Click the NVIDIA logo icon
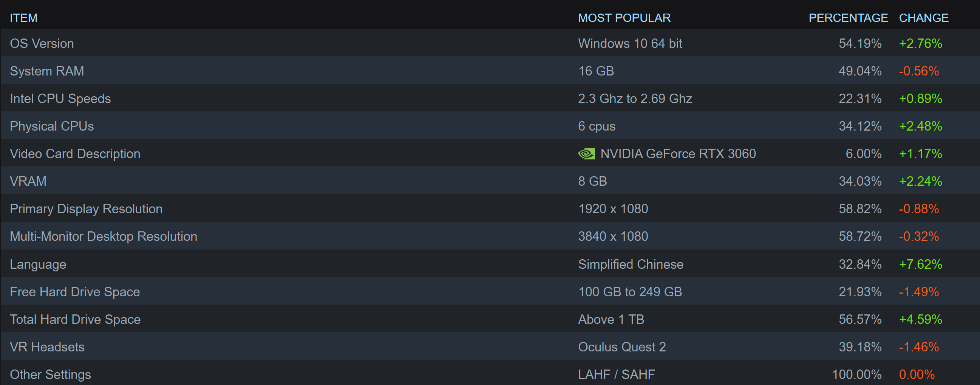980x385 pixels. [586, 154]
